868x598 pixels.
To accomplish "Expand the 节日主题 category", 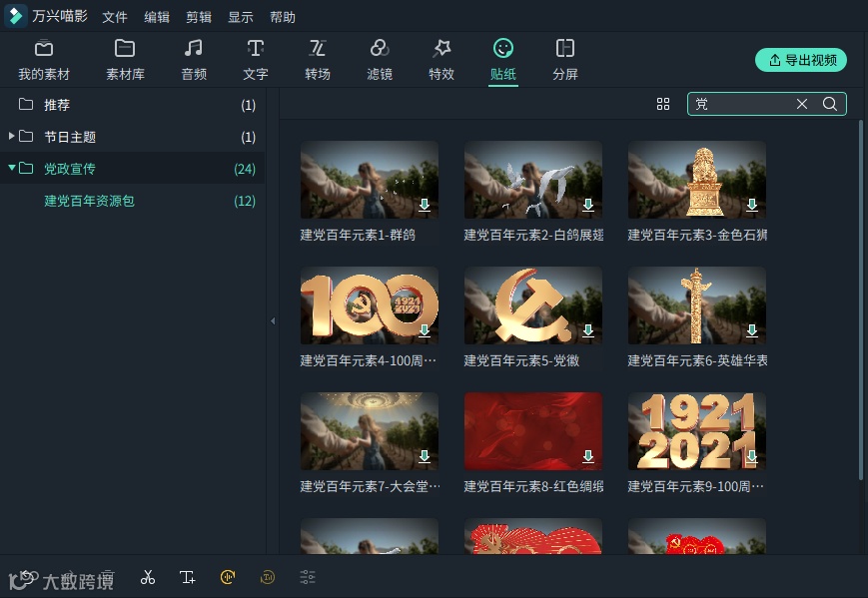I will [x=13, y=137].
